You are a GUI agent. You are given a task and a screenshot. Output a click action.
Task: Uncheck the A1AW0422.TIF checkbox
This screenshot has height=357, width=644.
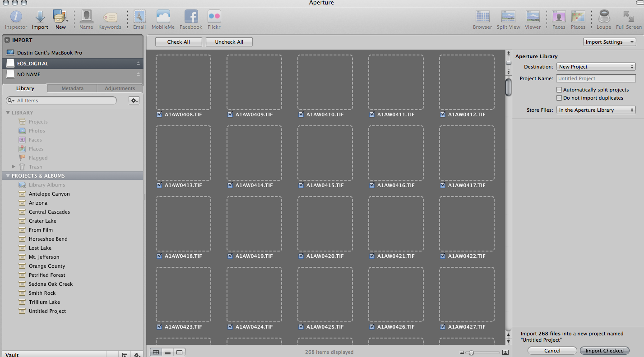(443, 256)
